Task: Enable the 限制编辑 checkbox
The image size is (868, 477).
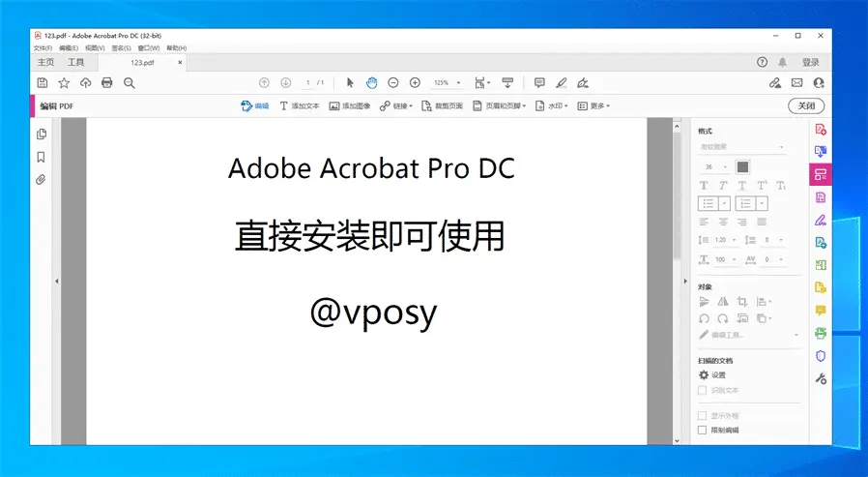Action: [703, 430]
